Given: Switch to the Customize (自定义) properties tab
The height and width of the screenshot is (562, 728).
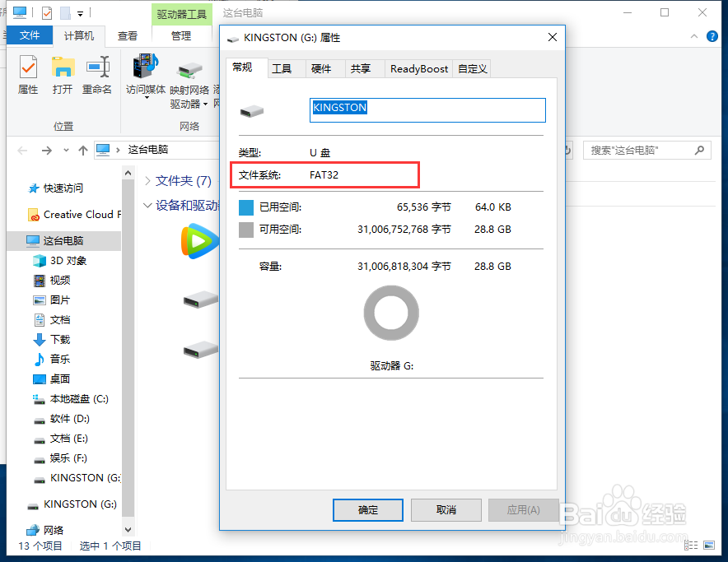Looking at the screenshot, I should tap(472, 68).
